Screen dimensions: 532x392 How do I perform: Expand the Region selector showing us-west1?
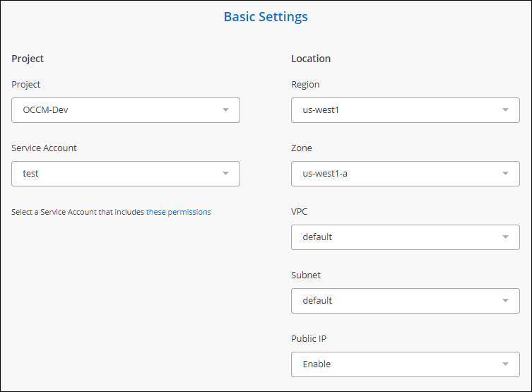point(396,110)
